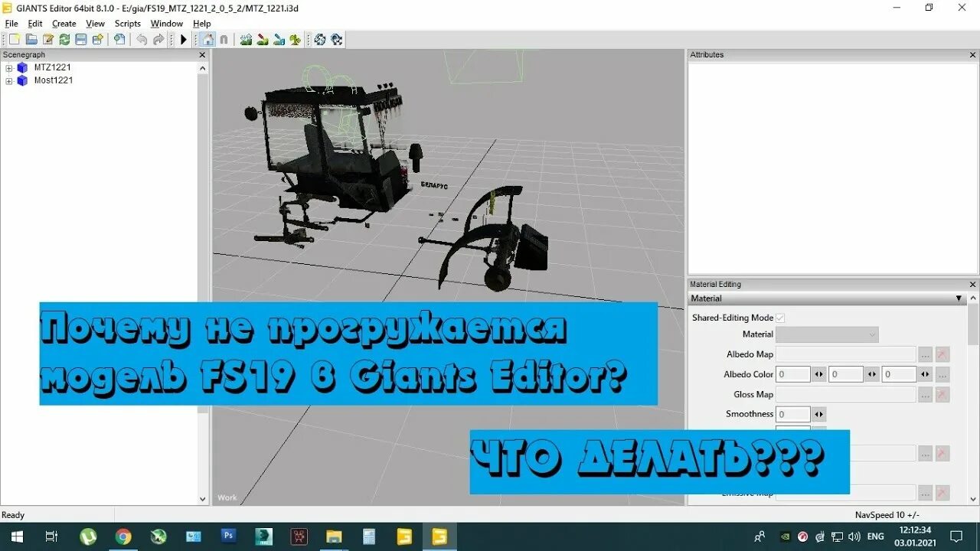Screen dimensions: 980x551
Task: Open Photoshop from the taskbar
Action: tap(228, 536)
